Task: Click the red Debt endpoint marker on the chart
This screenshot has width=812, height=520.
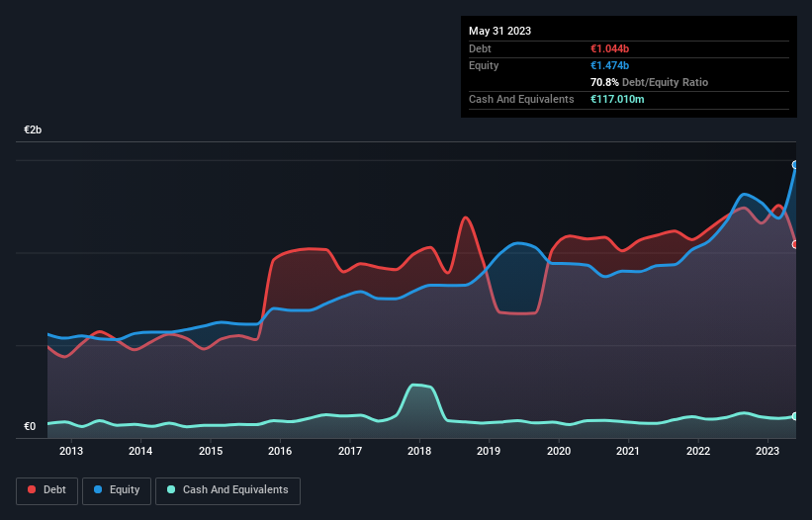Action: 795,244
